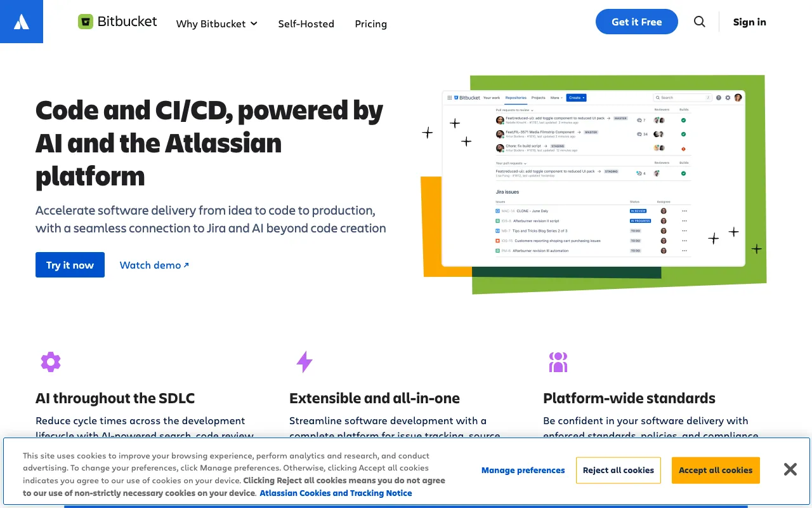
Task: Click the app switcher grid in the demo screenshot
Action: point(450,98)
